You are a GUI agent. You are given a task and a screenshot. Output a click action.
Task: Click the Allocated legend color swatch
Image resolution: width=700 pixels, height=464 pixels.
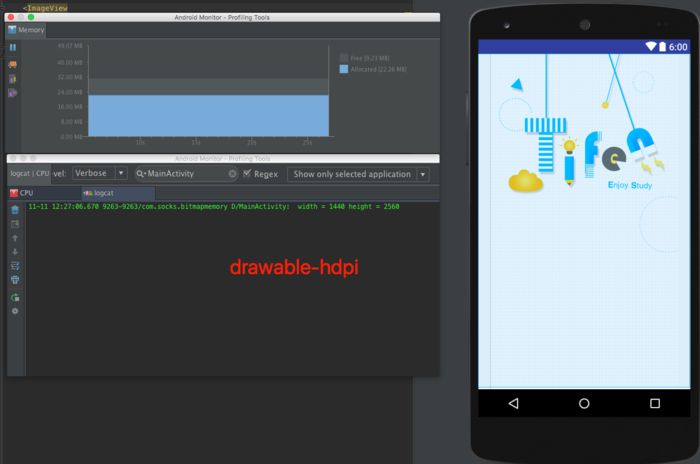click(344, 69)
